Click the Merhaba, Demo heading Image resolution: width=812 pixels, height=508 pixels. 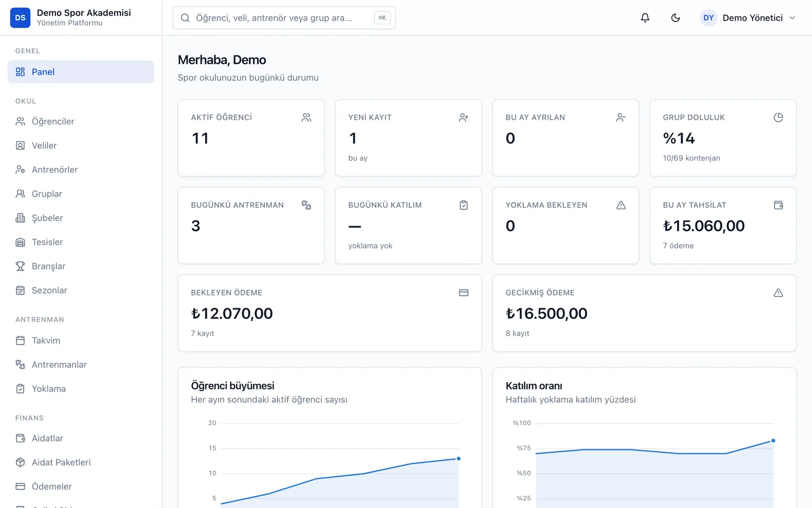(222, 60)
